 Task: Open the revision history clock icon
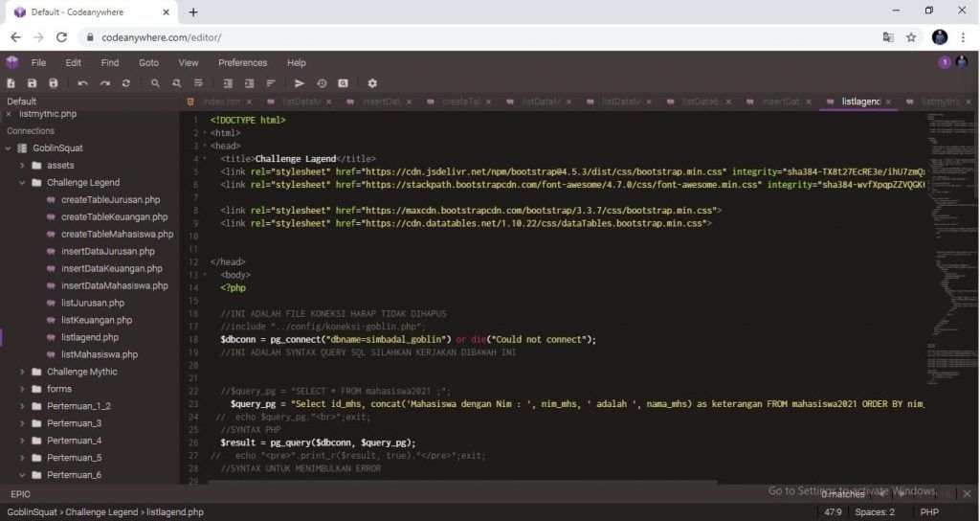[322, 83]
